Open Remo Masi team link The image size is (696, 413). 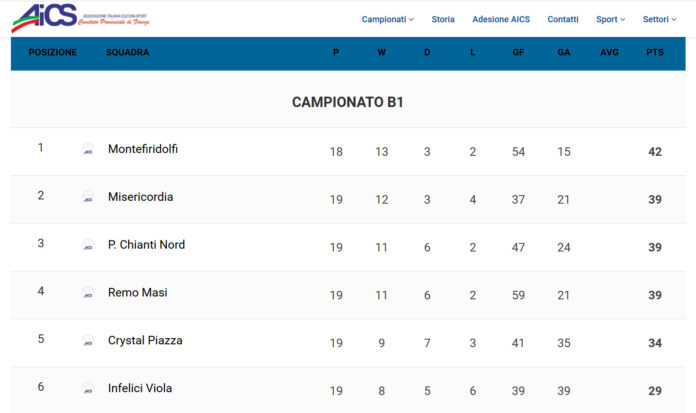coord(138,293)
